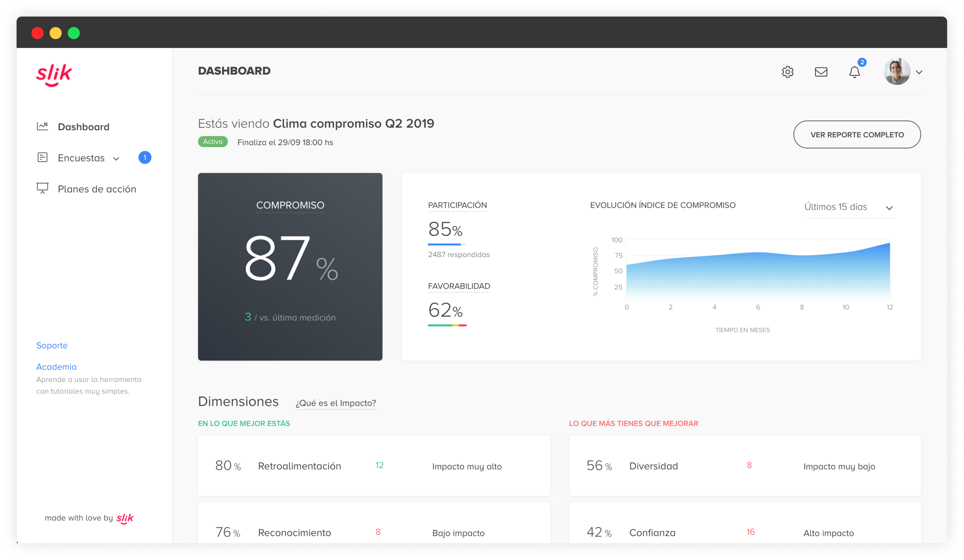Click the blue participation progress bar
Image resolution: width=964 pixels, height=560 pixels.
pos(447,245)
